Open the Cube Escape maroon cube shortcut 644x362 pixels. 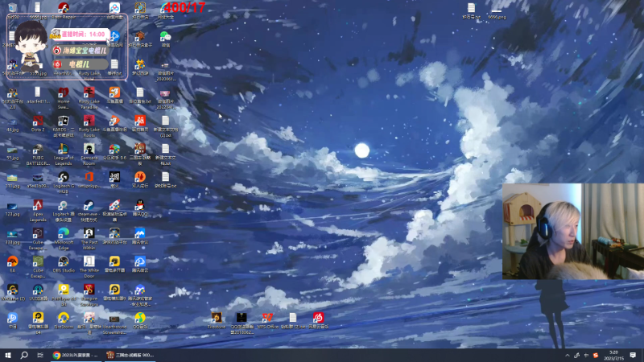point(38,233)
